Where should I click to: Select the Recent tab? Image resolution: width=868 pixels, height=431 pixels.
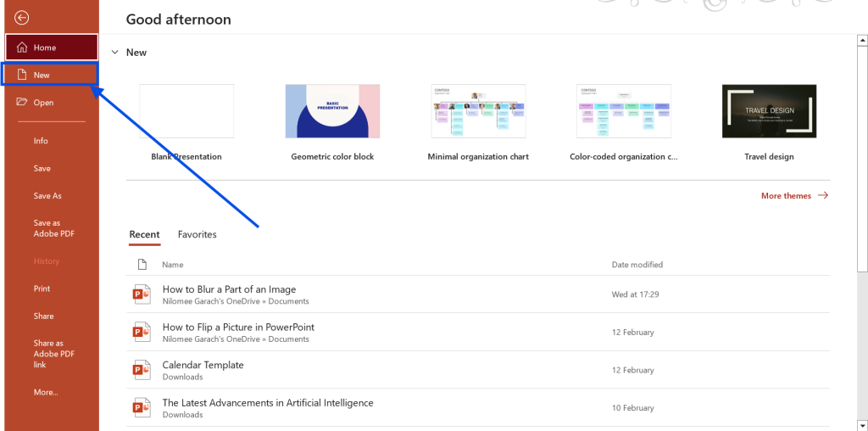click(x=144, y=234)
